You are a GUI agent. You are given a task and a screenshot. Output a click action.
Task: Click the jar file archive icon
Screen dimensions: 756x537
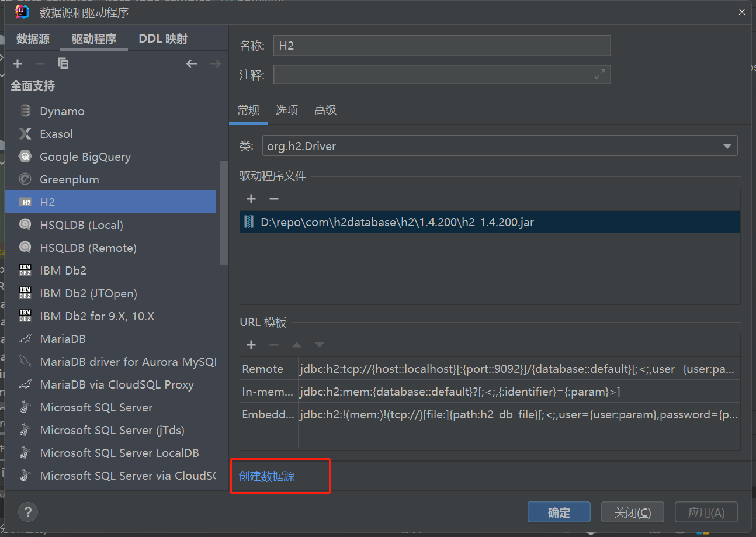pyautogui.click(x=249, y=222)
